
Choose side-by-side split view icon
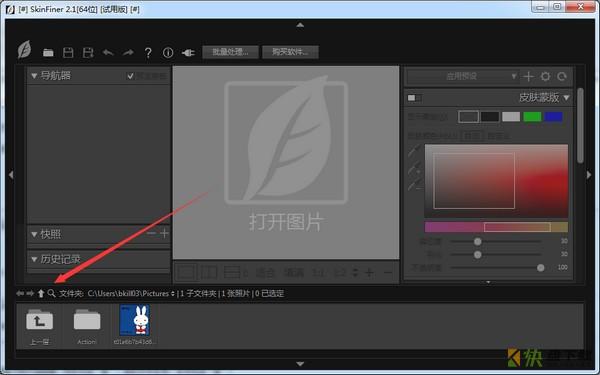209,272
